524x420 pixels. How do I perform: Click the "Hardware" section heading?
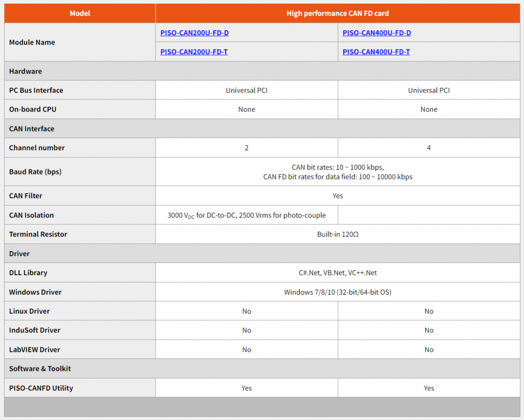(26, 71)
